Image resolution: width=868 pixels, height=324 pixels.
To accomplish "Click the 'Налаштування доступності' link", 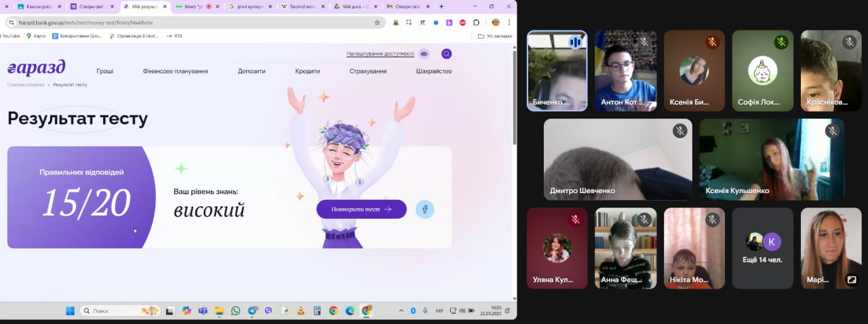I will (x=380, y=54).
